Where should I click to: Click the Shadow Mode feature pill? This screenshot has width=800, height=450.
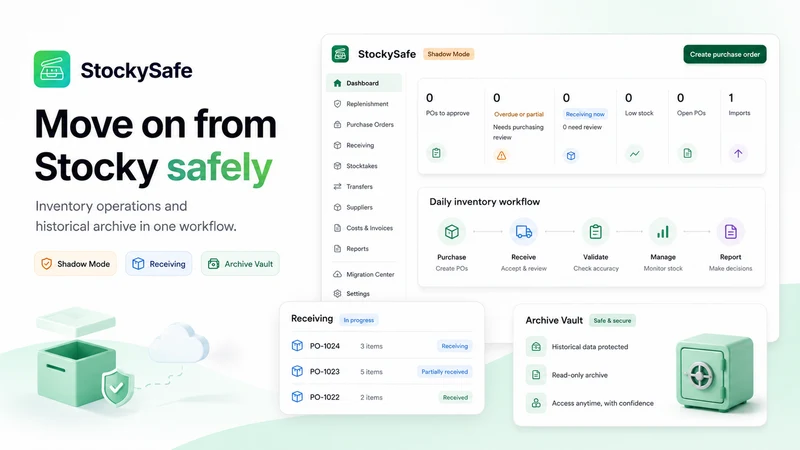(x=76, y=264)
